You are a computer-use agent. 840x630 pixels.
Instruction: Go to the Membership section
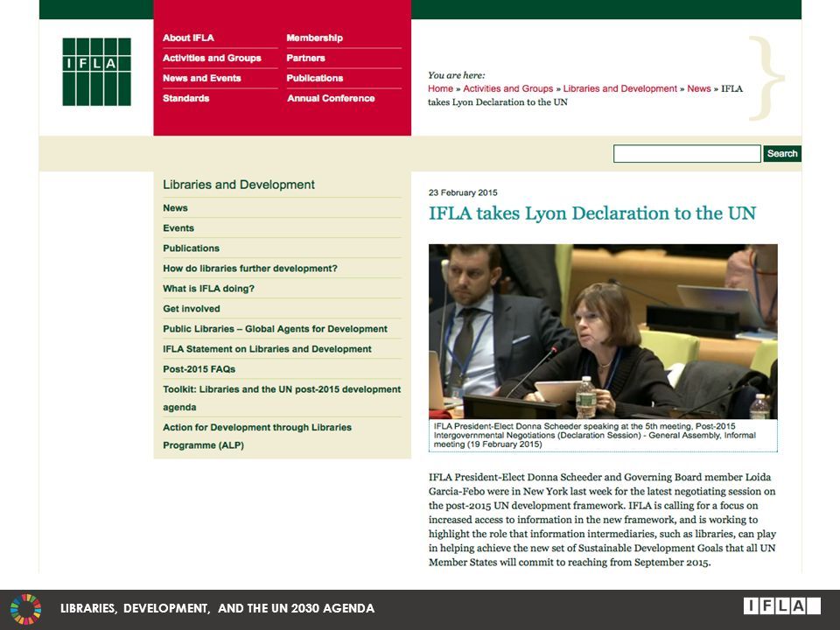314,38
